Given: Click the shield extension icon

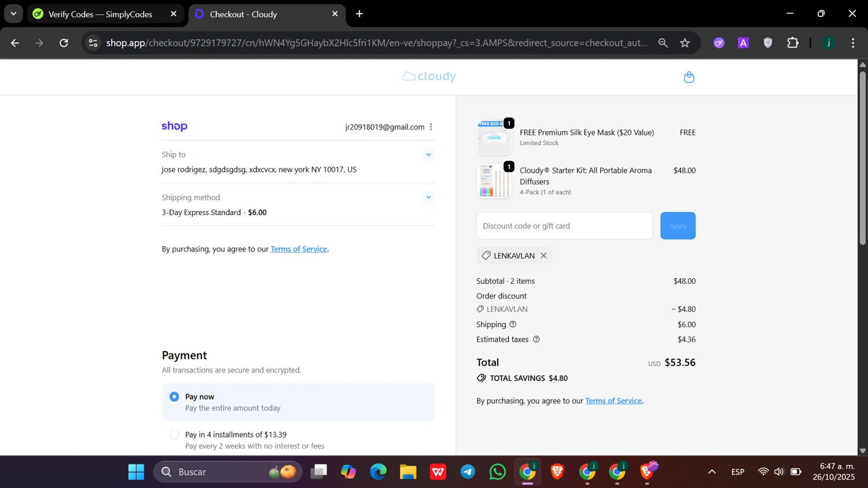Looking at the screenshot, I should click(x=768, y=43).
